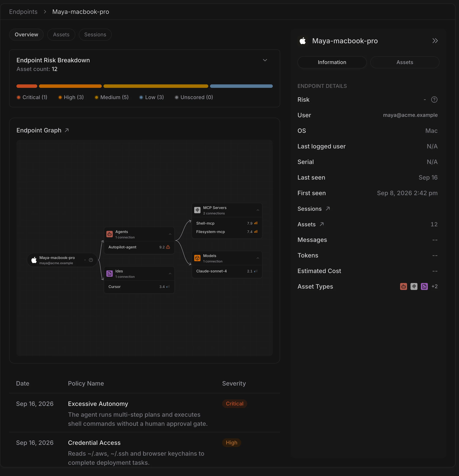Click Autopilot-agent warning triangle icon
Viewport: 459px width, 476px height.
pyautogui.click(x=168, y=247)
